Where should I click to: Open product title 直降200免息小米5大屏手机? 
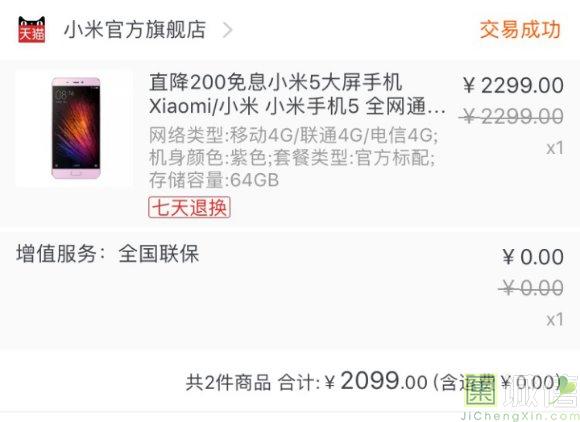[x=276, y=82]
